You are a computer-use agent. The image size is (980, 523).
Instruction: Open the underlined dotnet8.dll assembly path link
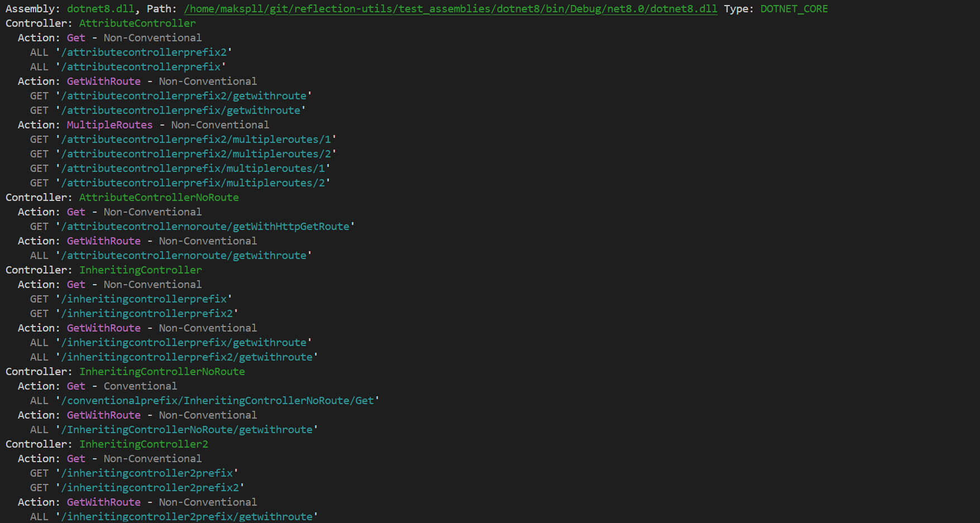[451, 9]
